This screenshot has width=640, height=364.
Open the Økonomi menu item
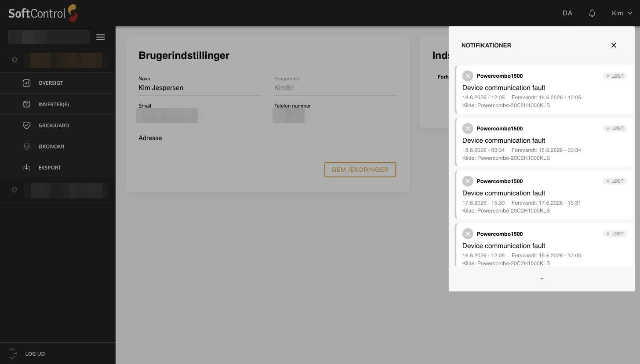coord(58,146)
